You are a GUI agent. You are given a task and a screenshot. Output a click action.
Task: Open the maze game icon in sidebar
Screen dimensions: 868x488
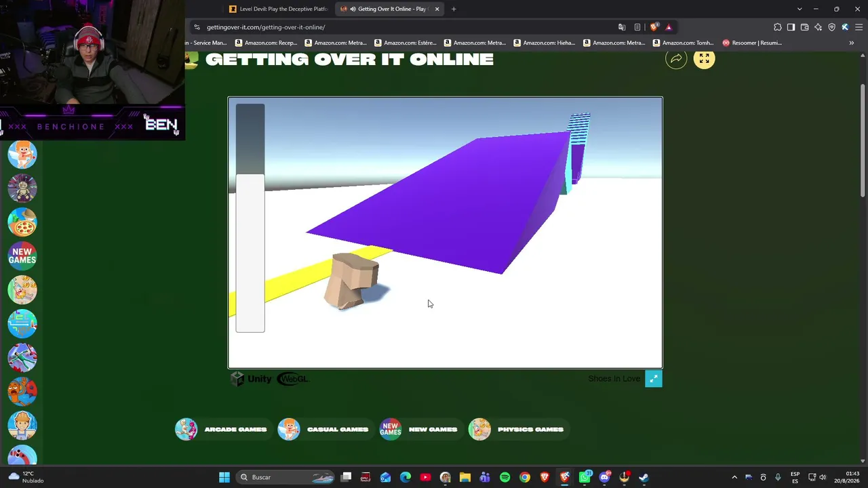point(22,324)
